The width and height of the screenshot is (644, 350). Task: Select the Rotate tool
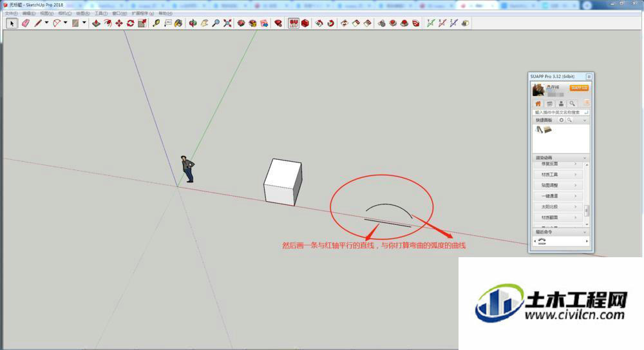click(131, 23)
